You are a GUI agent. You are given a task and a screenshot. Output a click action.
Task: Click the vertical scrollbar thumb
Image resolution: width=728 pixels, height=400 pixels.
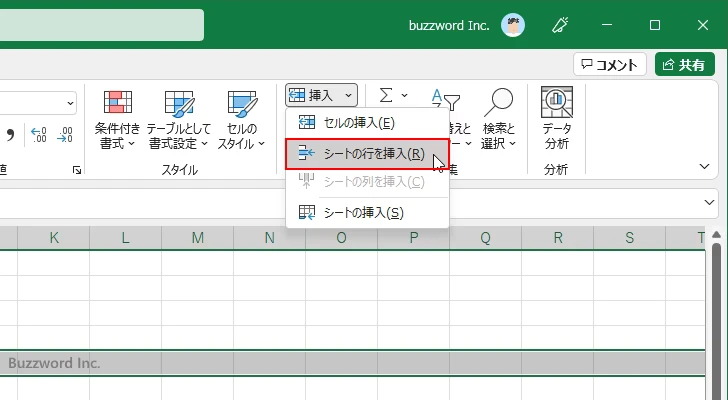coord(716,320)
